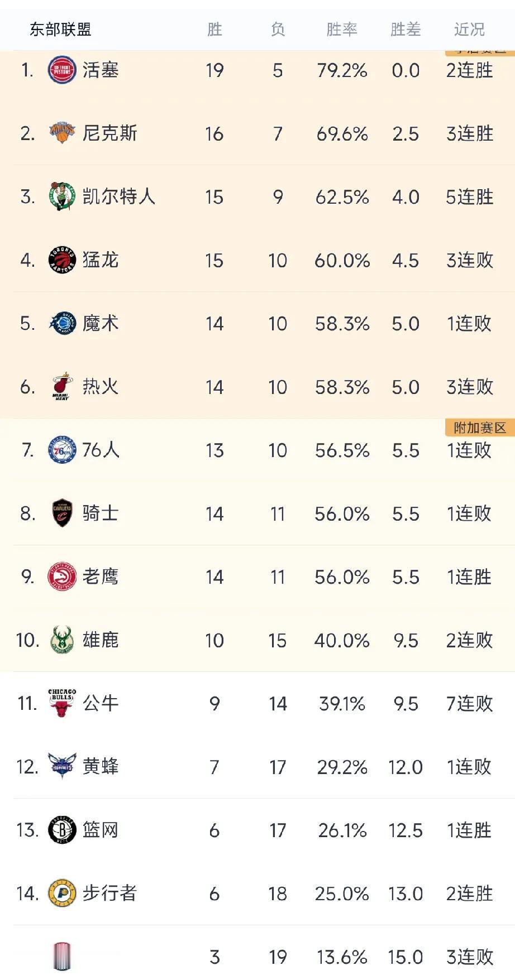The width and height of the screenshot is (515, 980).
Task: Open the 步行者 team name link
Action: [109, 893]
